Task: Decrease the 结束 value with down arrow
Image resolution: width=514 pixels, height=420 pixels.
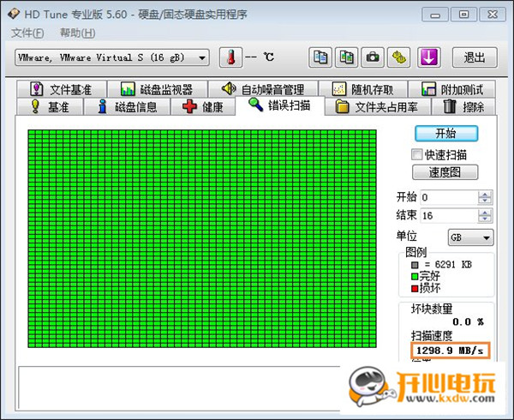Action: 486,219
